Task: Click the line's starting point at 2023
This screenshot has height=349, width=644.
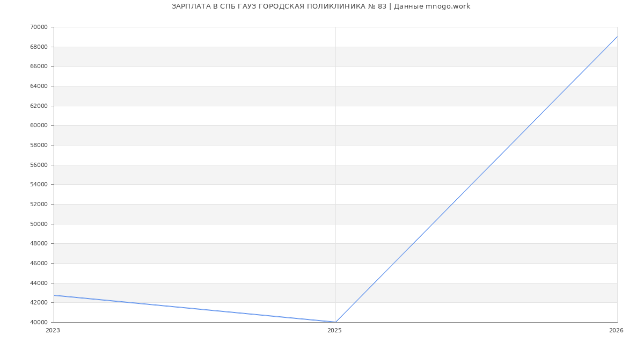Action: click(x=54, y=295)
